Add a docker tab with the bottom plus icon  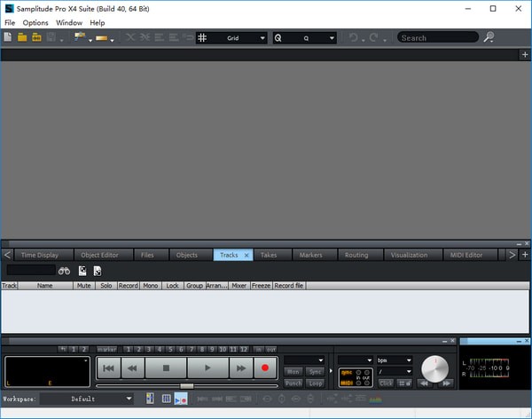[525, 255]
